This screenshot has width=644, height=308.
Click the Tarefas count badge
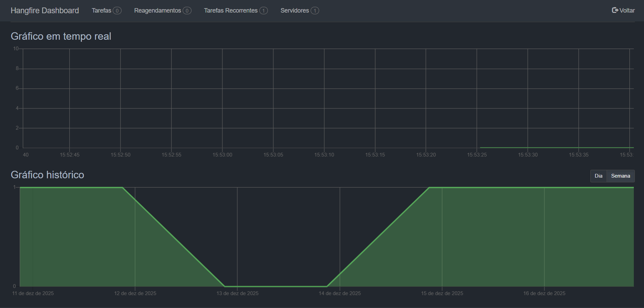point(117,11)
